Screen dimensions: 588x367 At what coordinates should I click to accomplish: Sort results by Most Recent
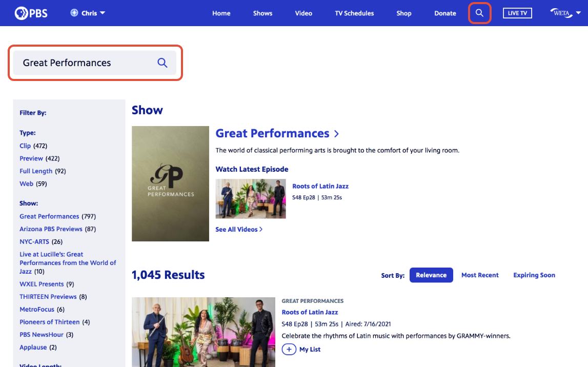[480, 275]
